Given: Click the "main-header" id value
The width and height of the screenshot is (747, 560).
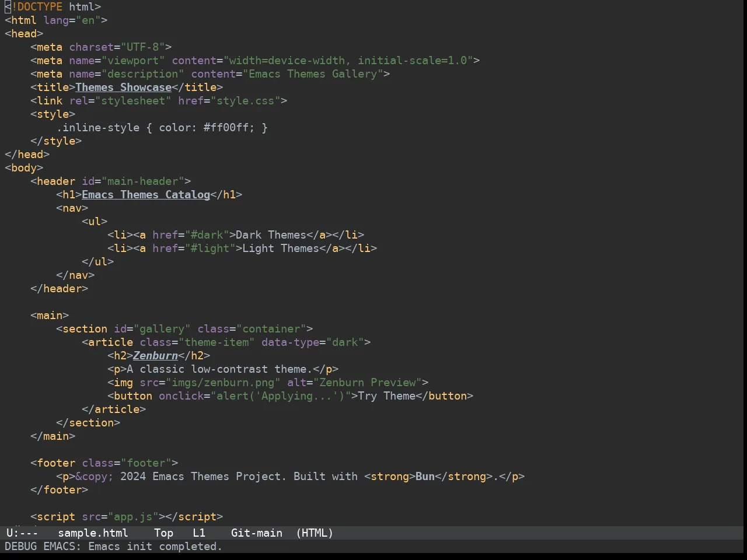Looking at the screenshot, I should pyautogui.click(x=142, y=181).
